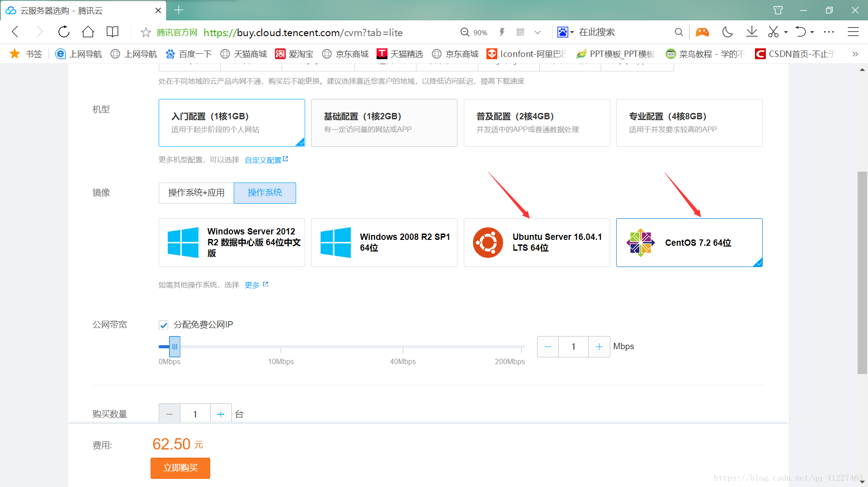Select Windows Server 2012 R2 image

pyautogui.click(x=231, y=243)
